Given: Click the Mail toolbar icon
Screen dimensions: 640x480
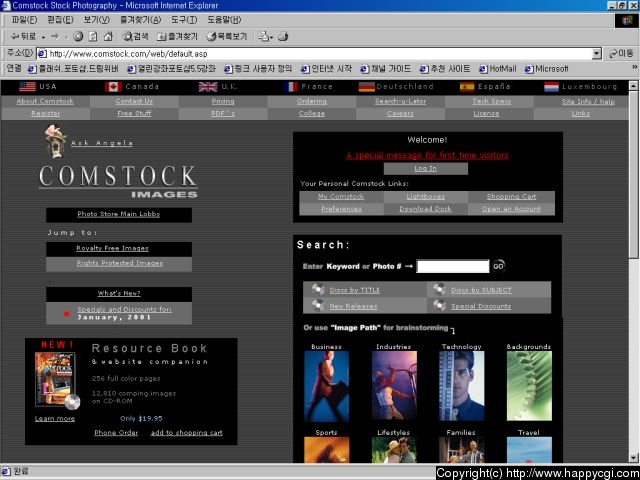Looking at the screenshot, I should point(264,37).
